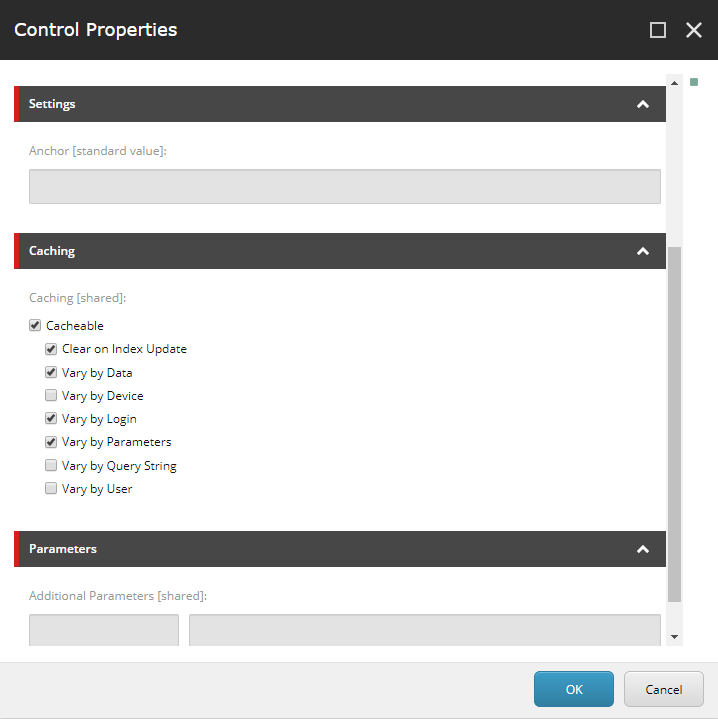Uncheck Vary by Data option
The image size is (718, 719).
click(x=51, y=372)
